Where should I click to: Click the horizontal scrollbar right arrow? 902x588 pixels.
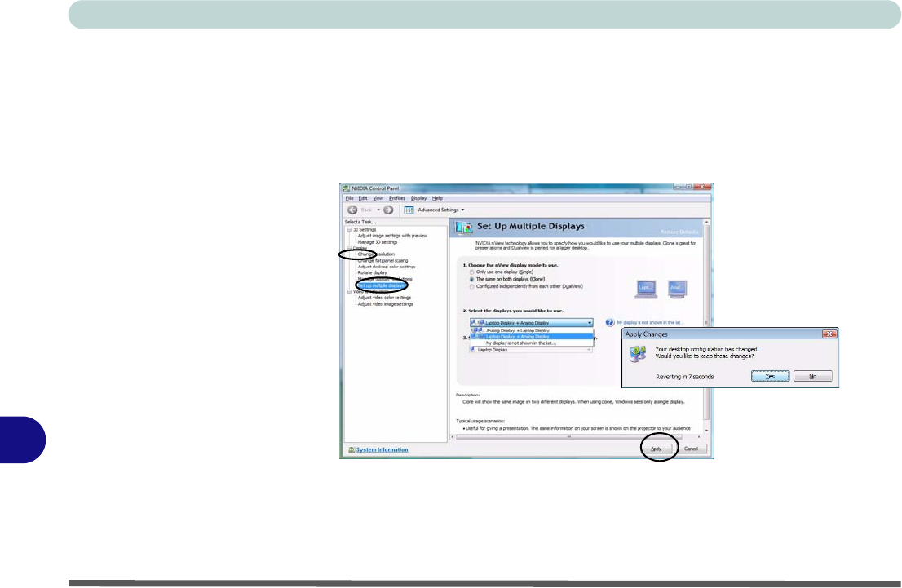point(699,436)
